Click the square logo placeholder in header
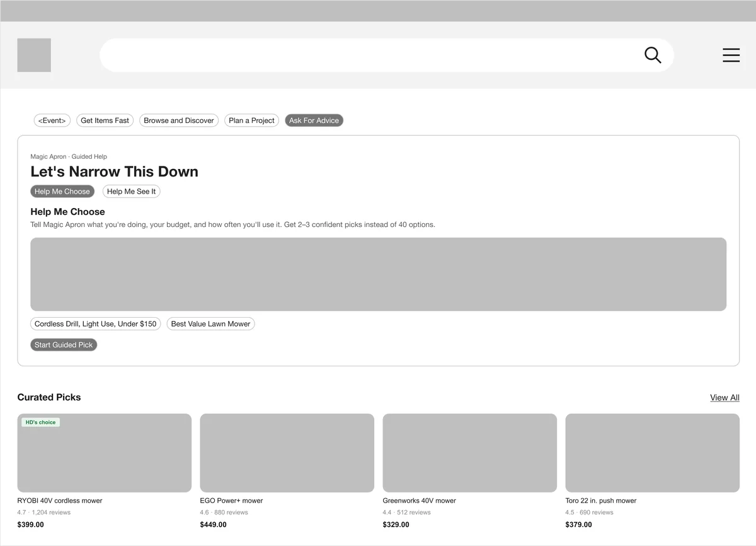Image resolution: width=756 pixels, height=546 pixels. tap(34, 55)
